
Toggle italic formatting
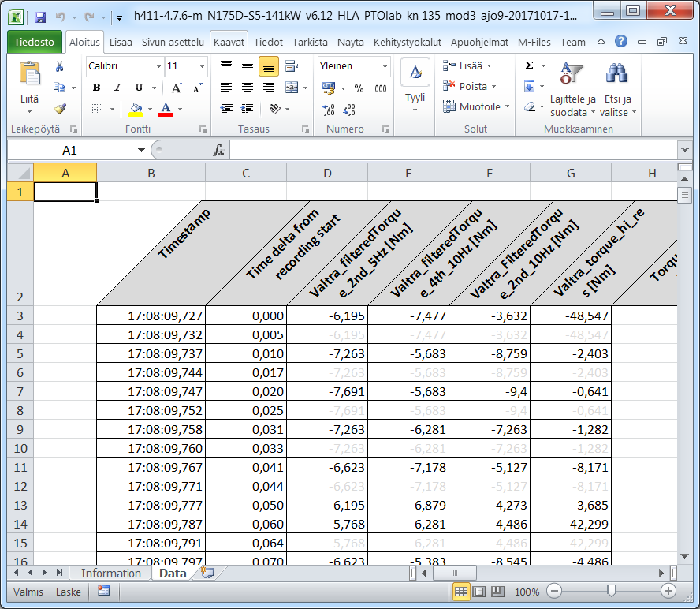tap(117, 88)
